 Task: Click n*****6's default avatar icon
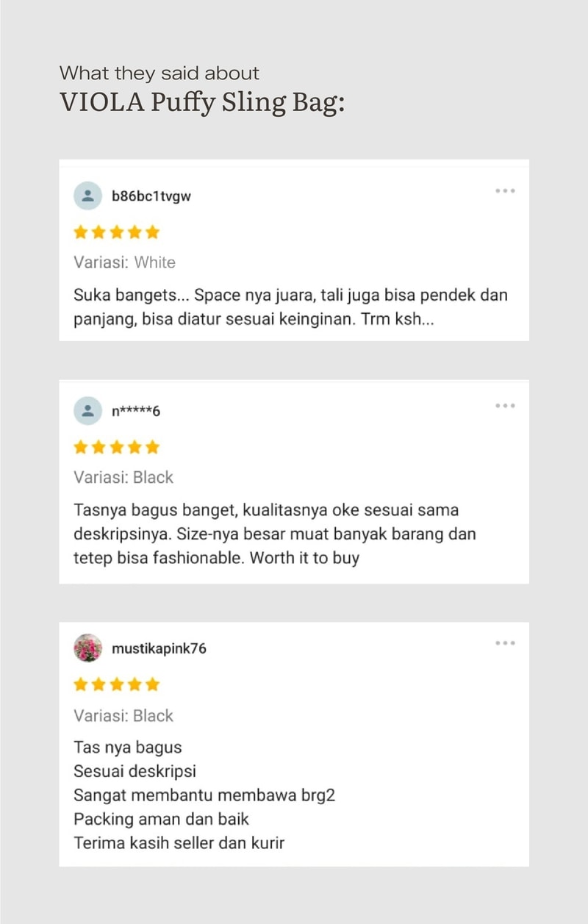(x=88, y=410)
